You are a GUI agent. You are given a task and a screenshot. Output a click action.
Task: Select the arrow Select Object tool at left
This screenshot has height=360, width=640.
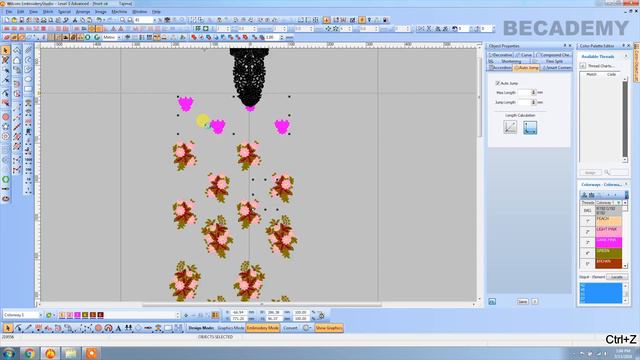coord(6,50)
